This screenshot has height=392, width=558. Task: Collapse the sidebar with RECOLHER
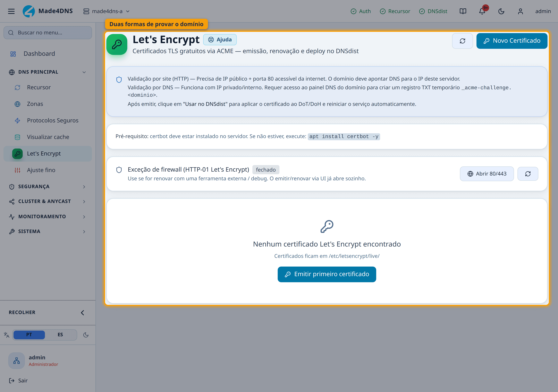coord(48,312)
